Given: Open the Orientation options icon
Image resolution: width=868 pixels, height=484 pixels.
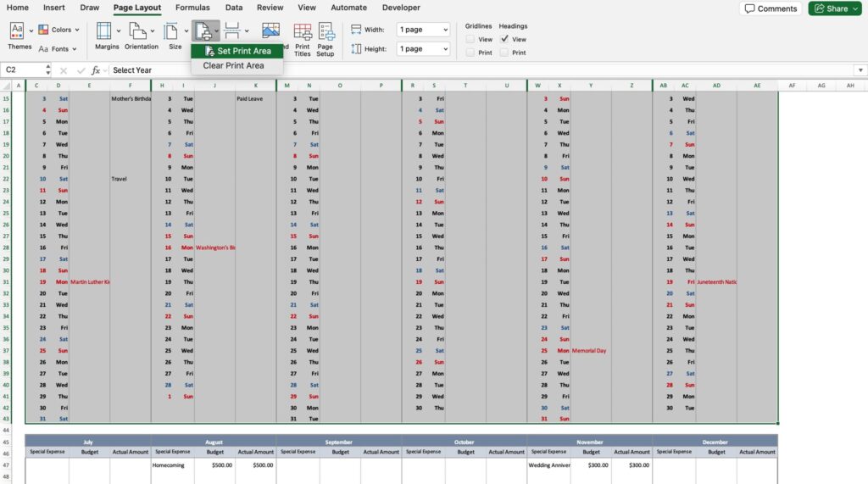Looking at the screenshot, I should coord(137,31).
